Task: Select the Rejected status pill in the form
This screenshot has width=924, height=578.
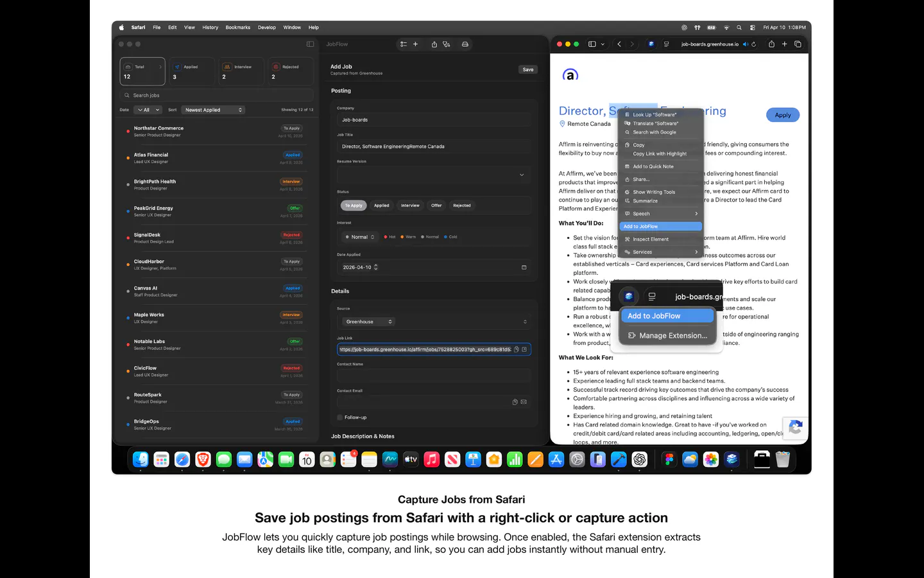Action: click(x=462, y=206)
